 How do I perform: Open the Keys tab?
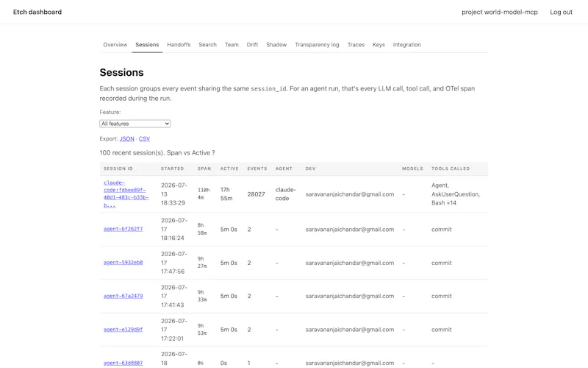point(379,45)
